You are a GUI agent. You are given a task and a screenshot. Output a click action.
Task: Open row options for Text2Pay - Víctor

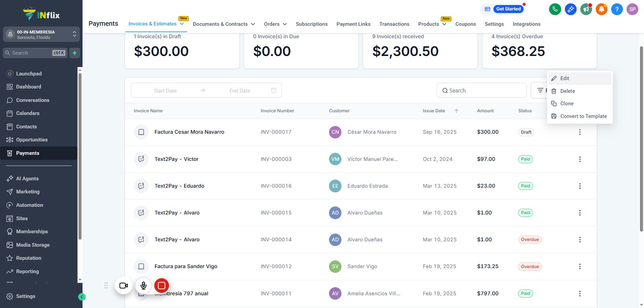(580, 159)
